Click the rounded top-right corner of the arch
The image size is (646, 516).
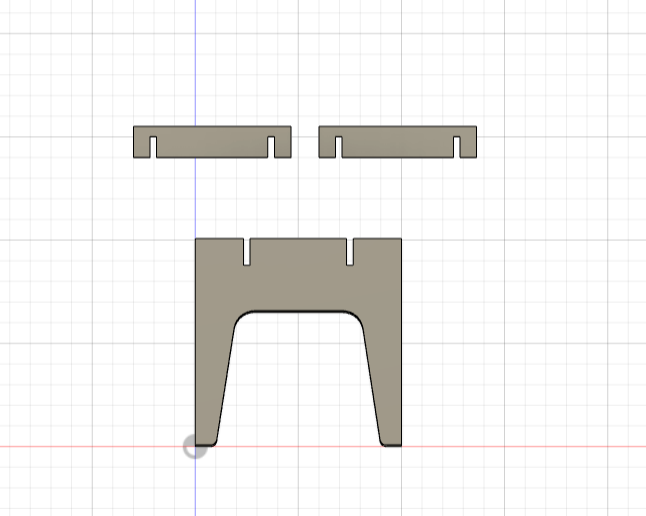point(356,318)
